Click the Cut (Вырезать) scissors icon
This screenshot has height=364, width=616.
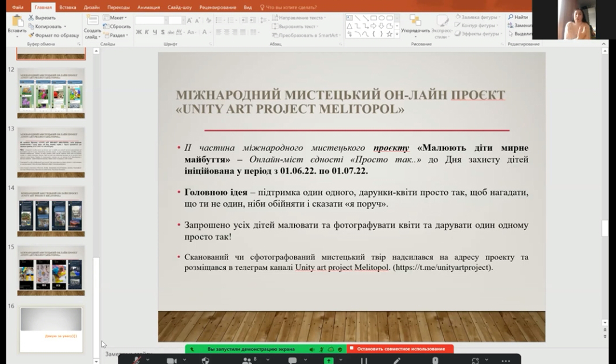point(31,18)
